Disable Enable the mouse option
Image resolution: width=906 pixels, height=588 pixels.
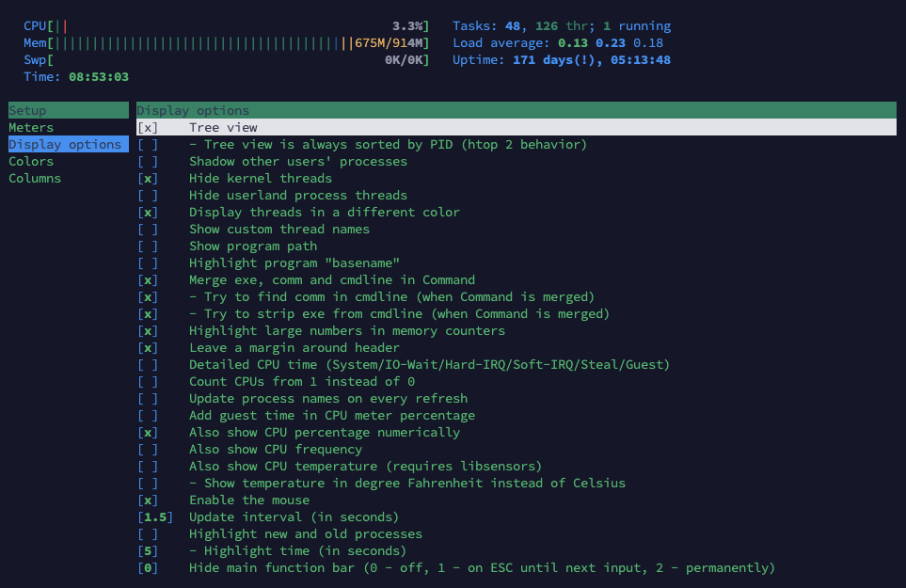point(148,501)
